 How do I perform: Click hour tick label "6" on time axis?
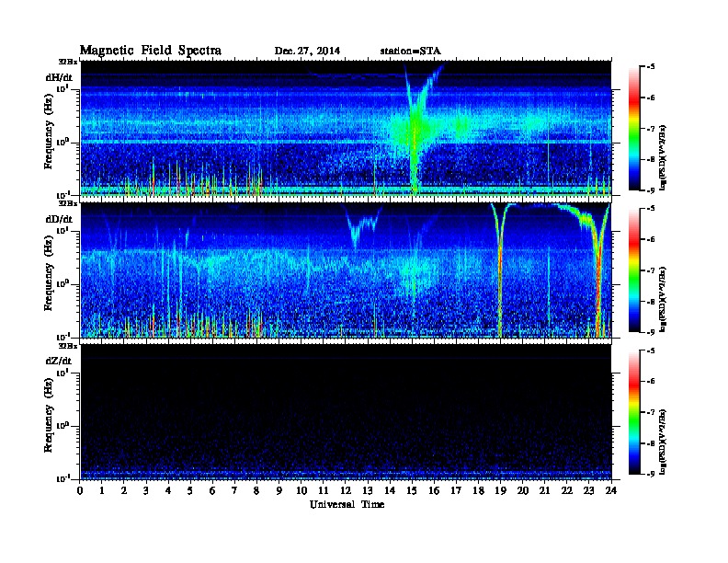[x=212, y=490]
